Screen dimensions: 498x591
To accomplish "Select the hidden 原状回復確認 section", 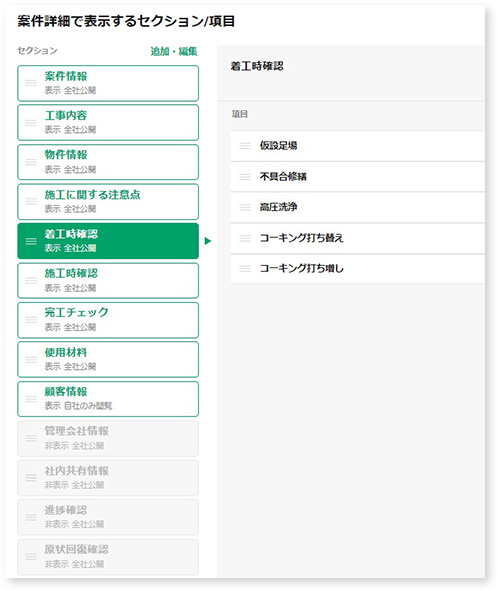I will pos(108,557).
